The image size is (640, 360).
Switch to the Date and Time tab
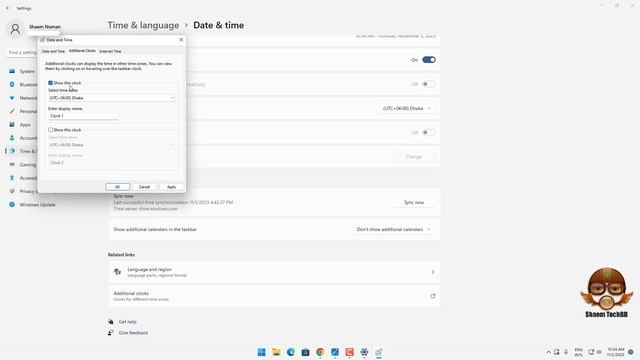point(53,51)
